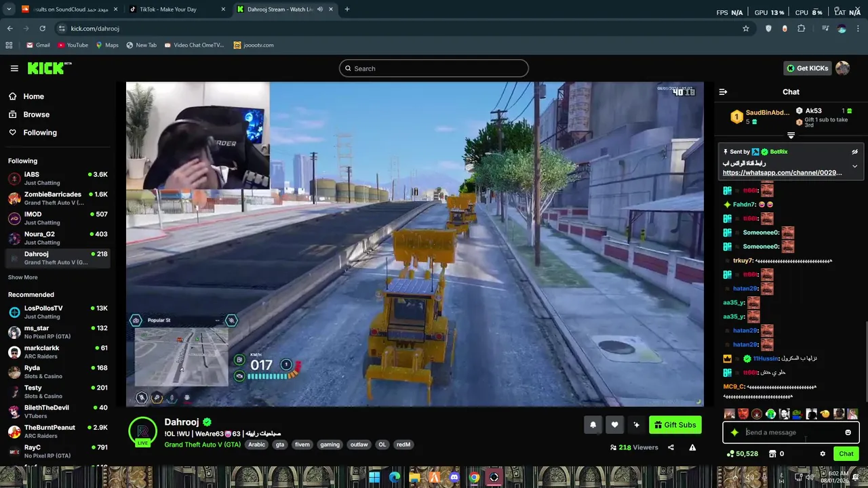Focus the Send a message field
The width and height of the screenshot is (868, 488).
790,432
